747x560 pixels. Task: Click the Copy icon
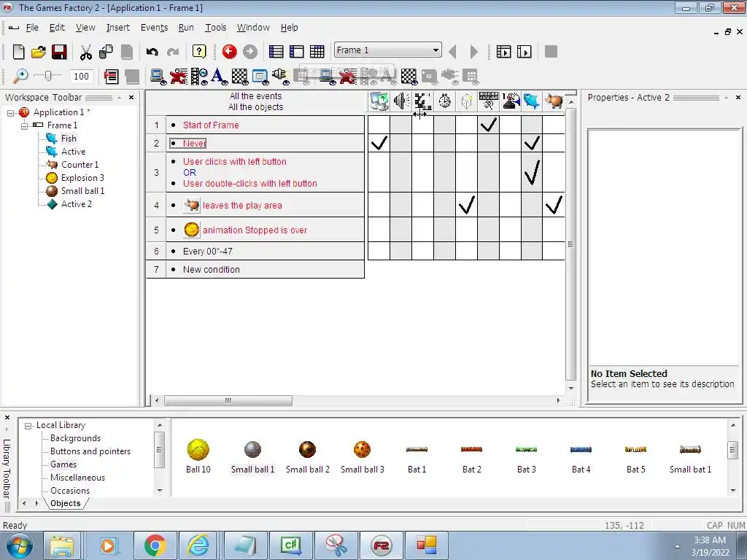tap(106, 52)
